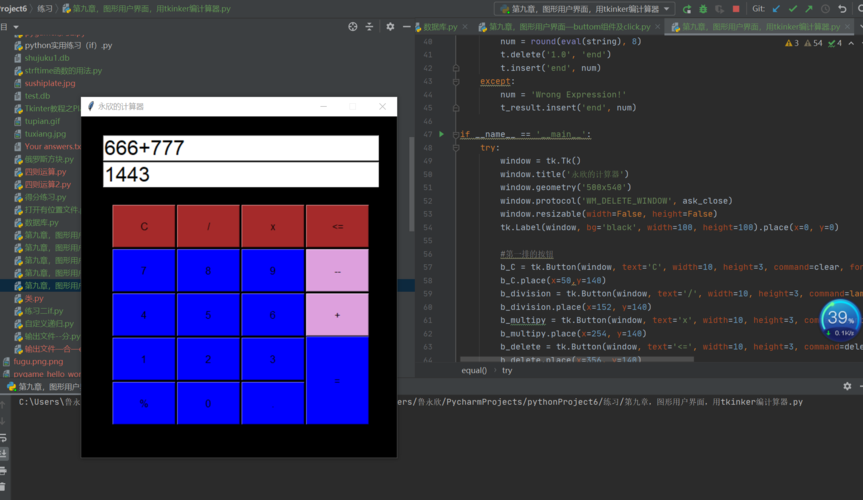Click the 练习 breadcrumb in navigation bar
The image size is (863, 500).
tap(45, 9)
